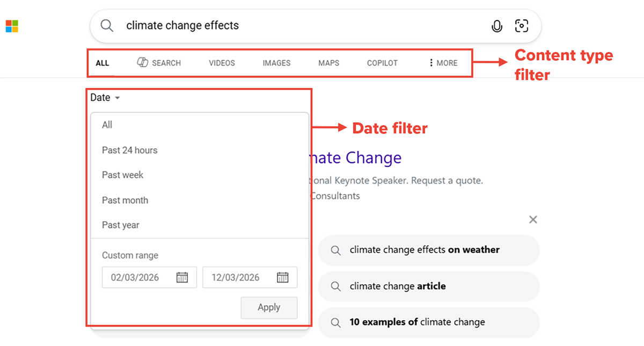This screenshot has width=644, height=346.
Task: Click search icon beside 'on weather' suggestion
Action: coord(336,250)
